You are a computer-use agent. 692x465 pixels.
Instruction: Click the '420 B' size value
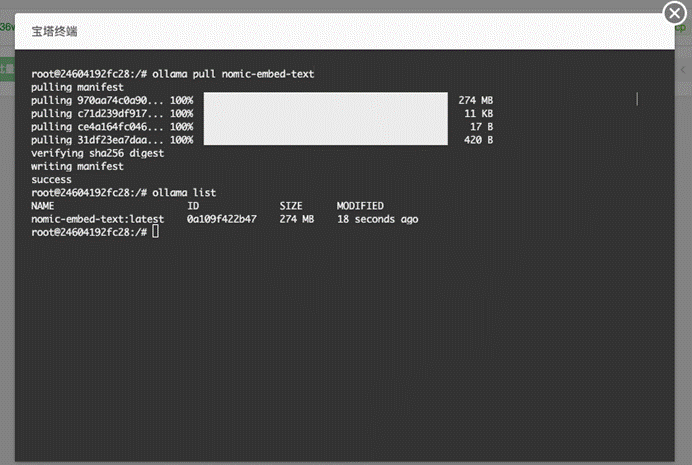click(478, 140)
